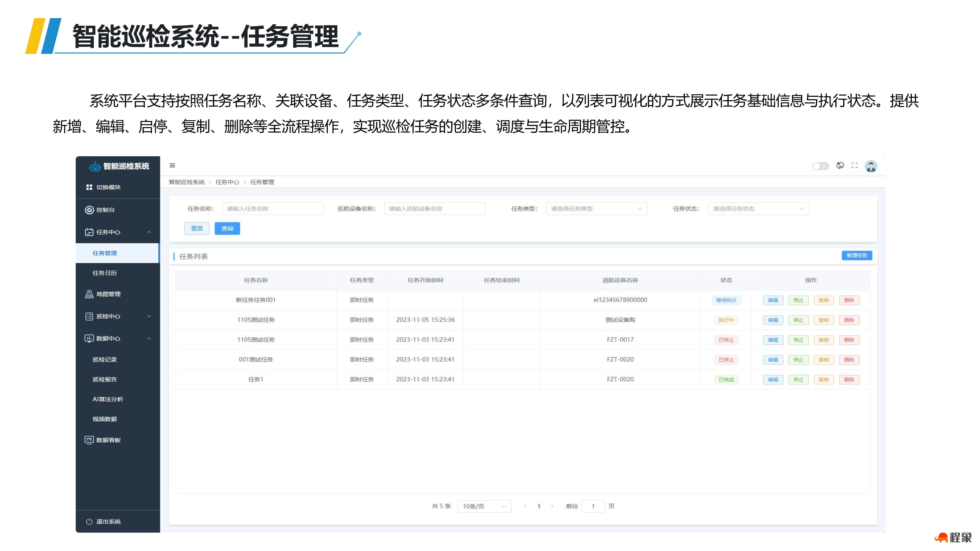Click the 切换模块 grid icon
The image size is (980, 551).
coord(89,187)
